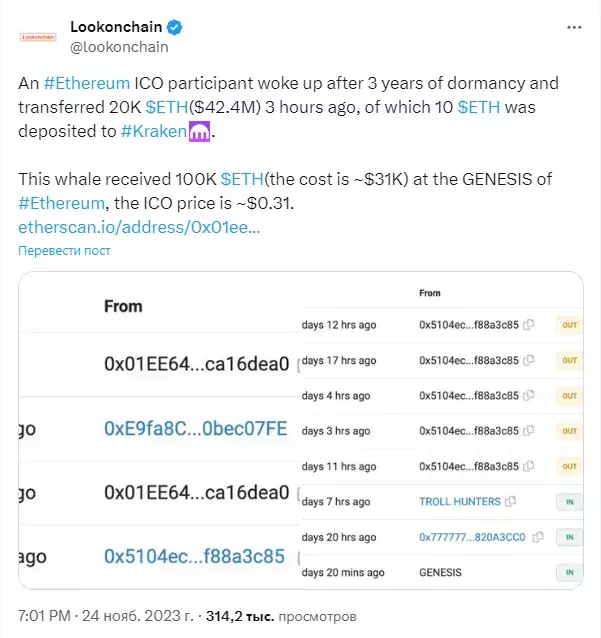Viewport: 601px width, 638px height.
Task: Copy icon on days 11 hrs ago row
Action: (x=529, y=466)
